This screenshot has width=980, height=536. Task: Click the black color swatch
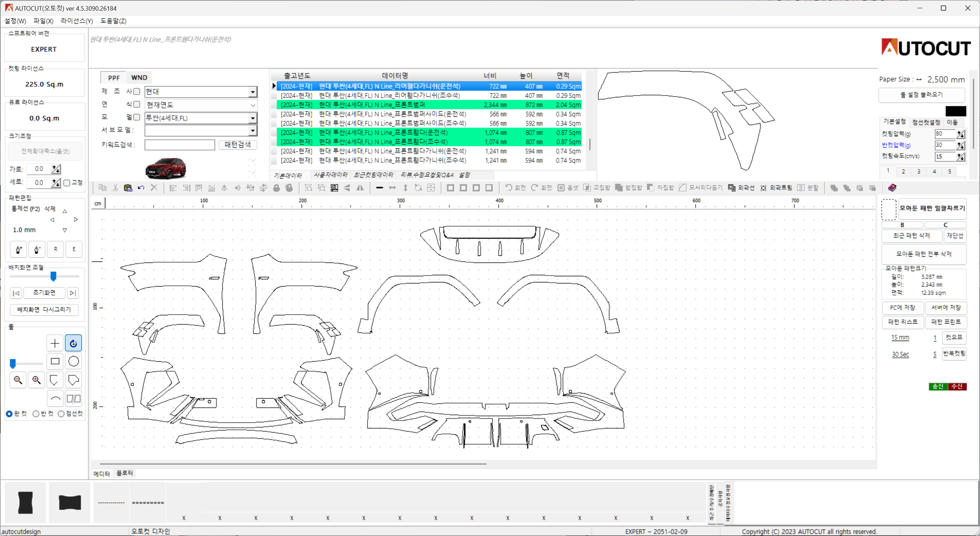[956, 111]
